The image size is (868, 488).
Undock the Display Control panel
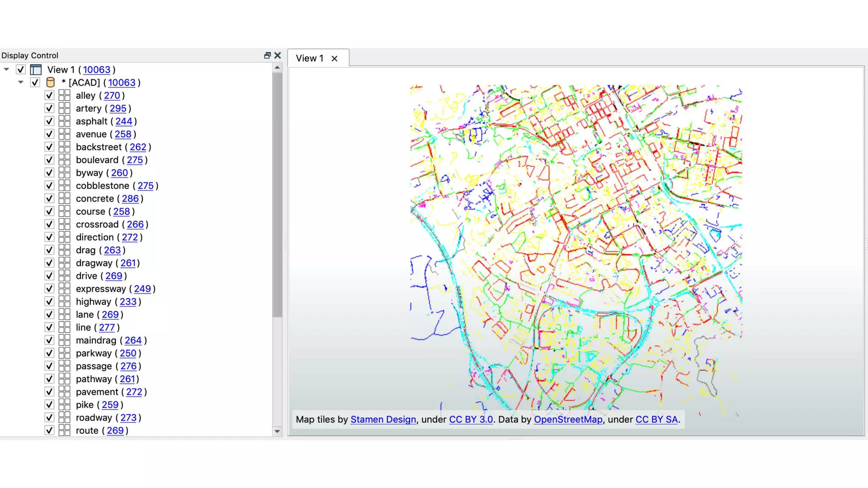267,55
